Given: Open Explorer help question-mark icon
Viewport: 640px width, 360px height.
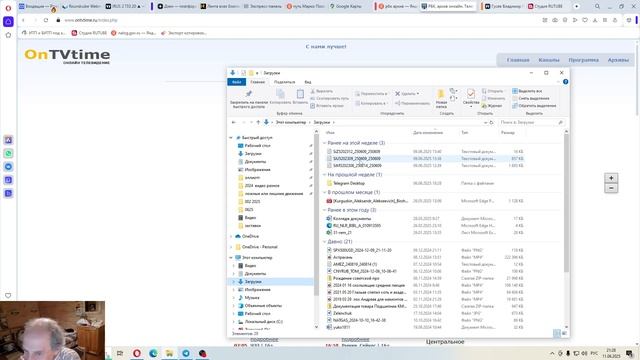Looking at the screenshot, I should [x=565, y=82].
